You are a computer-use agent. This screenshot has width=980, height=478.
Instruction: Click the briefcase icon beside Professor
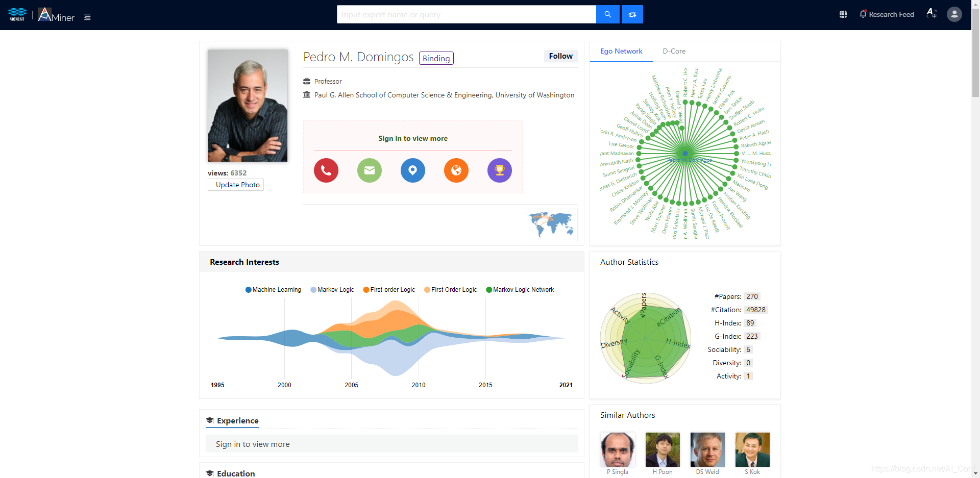[x=307, y=81]
